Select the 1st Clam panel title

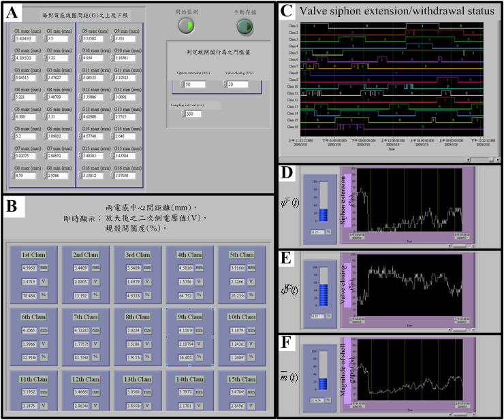pos(34,255)
